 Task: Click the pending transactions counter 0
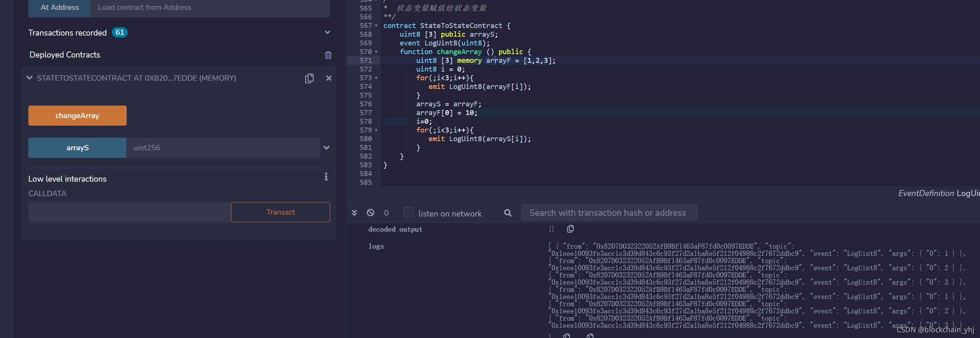(x=386, y=213)
